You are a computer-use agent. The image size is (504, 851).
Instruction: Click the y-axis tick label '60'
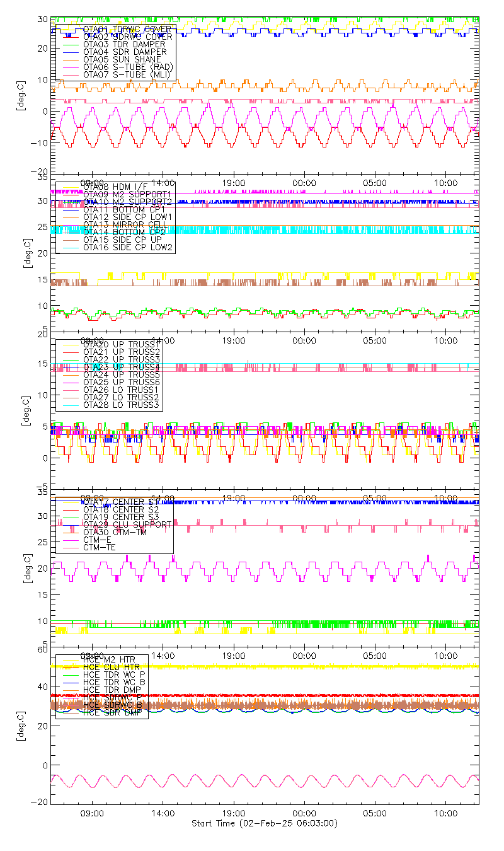[x=43, y=651]
